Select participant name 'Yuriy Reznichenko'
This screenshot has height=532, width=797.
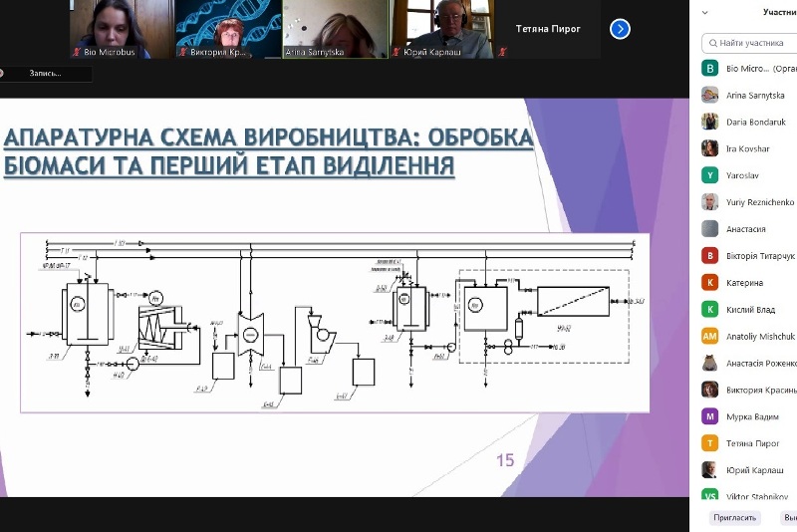pos(760,202)
